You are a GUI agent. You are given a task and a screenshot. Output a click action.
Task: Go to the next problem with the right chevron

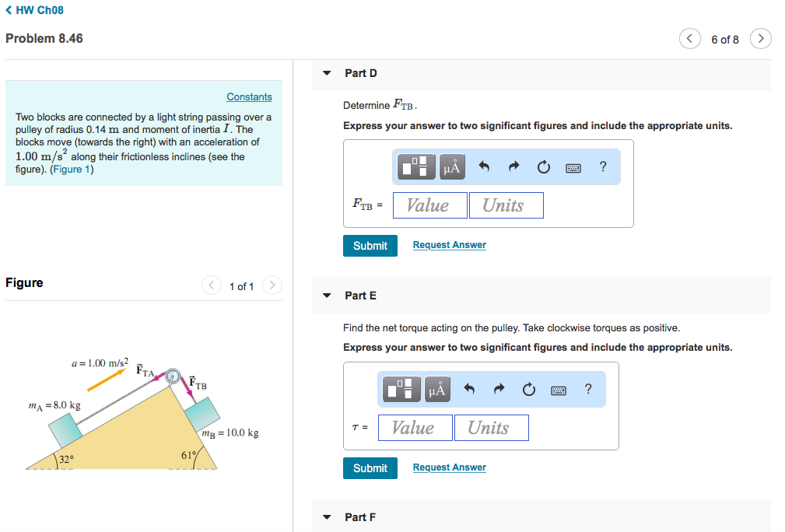(x=760, y=38)
